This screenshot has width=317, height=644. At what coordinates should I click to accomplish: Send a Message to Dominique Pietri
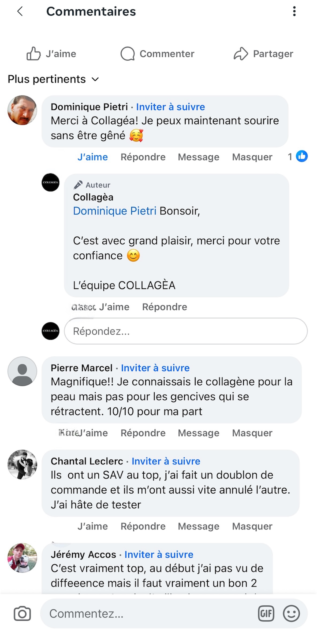click(199, 157)
